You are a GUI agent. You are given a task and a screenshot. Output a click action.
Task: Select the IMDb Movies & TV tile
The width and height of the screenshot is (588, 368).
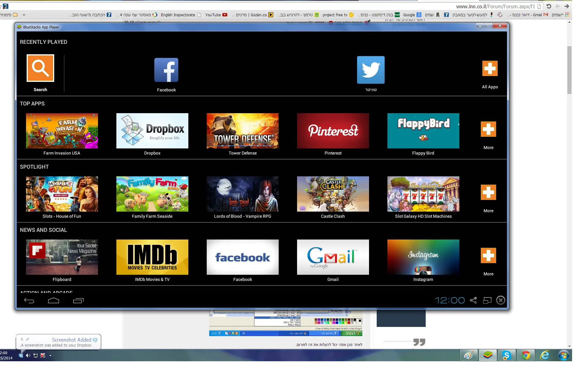tap(152, 257)
